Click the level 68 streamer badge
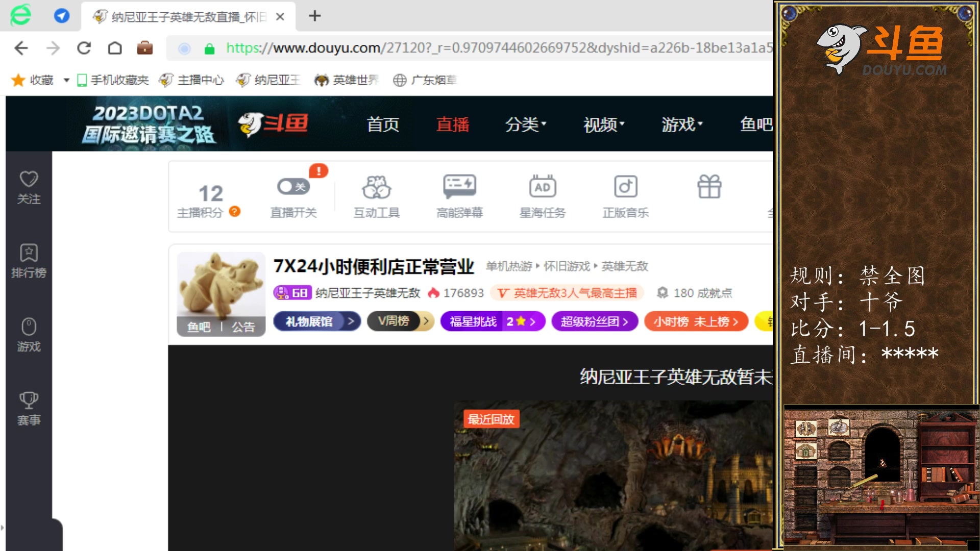 (292, 293)
